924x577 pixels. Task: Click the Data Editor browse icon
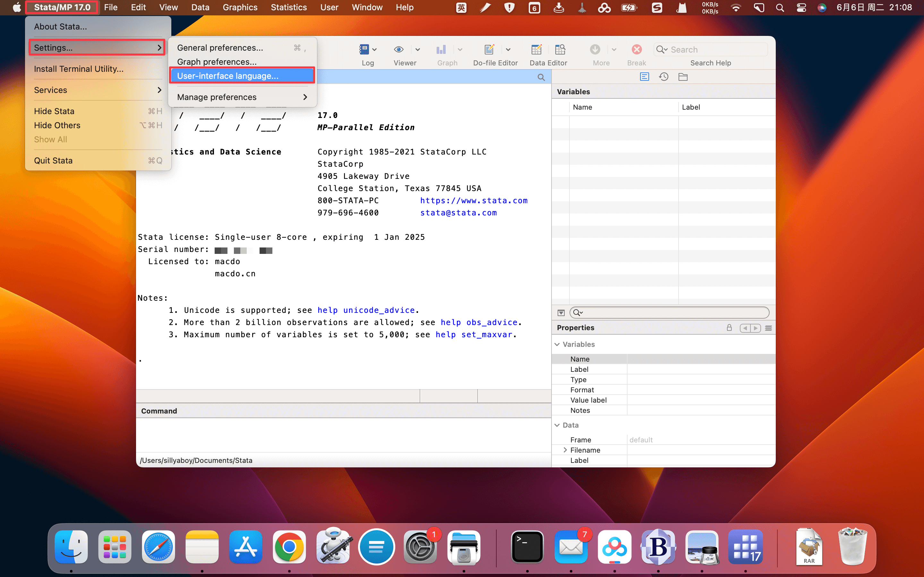560,49
